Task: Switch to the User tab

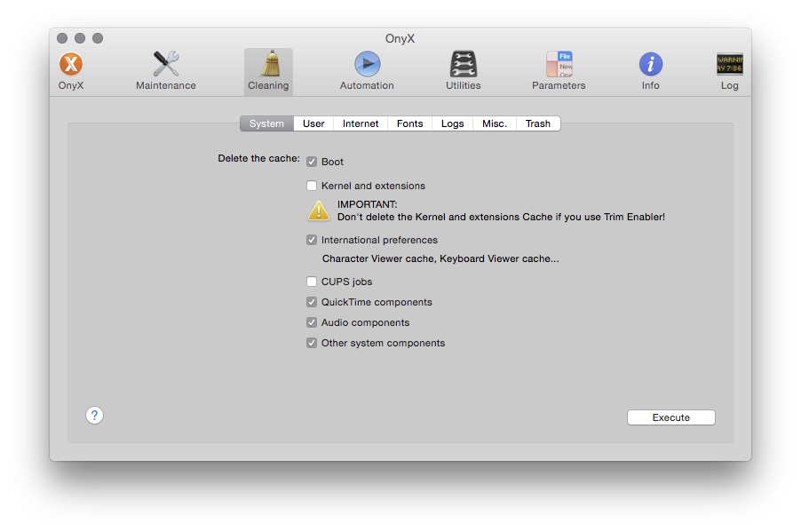Action: click(313, 123)
